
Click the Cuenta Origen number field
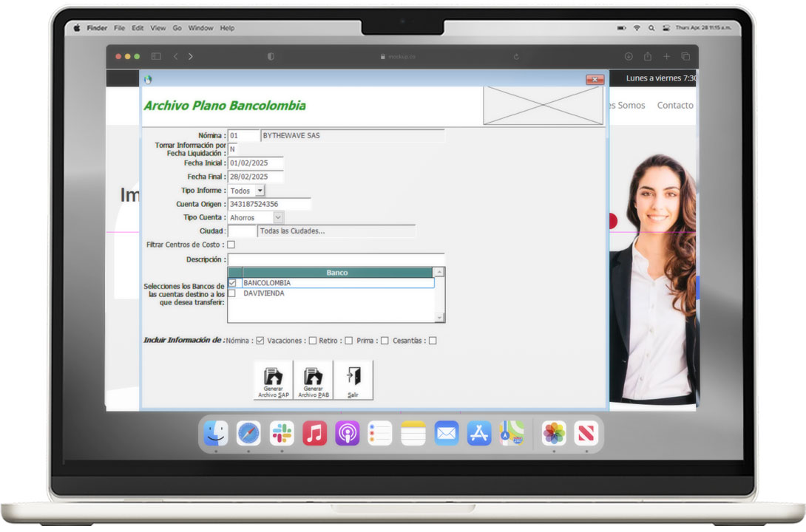point(269,204)
